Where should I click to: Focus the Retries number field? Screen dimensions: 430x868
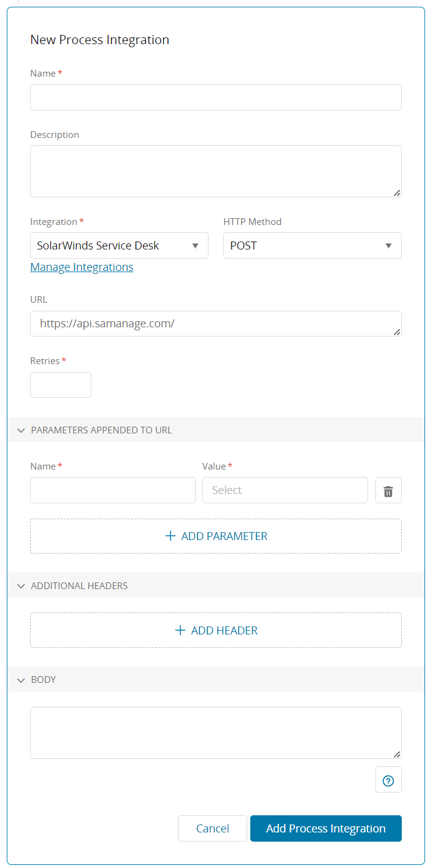coord(61,385)
